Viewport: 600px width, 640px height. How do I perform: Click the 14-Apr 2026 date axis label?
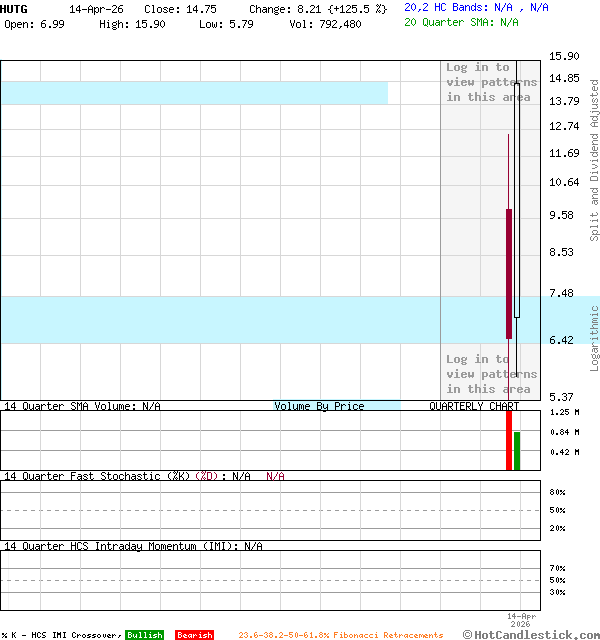(x=521, y=620)
